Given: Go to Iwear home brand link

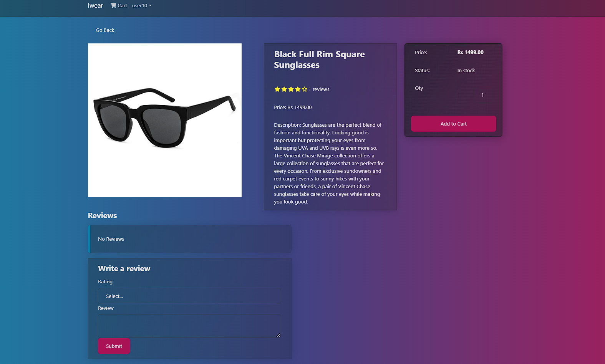Looking at the screenshot, I should click(95, 5).
